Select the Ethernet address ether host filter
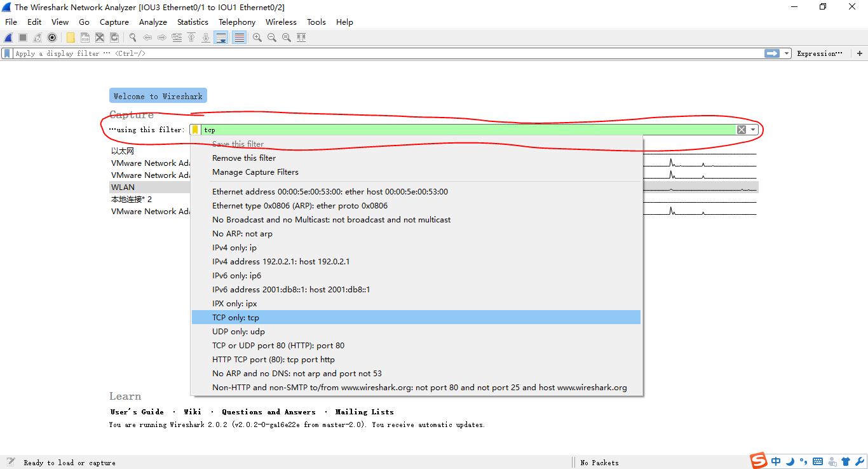868x469 pixels. (416, 191)
